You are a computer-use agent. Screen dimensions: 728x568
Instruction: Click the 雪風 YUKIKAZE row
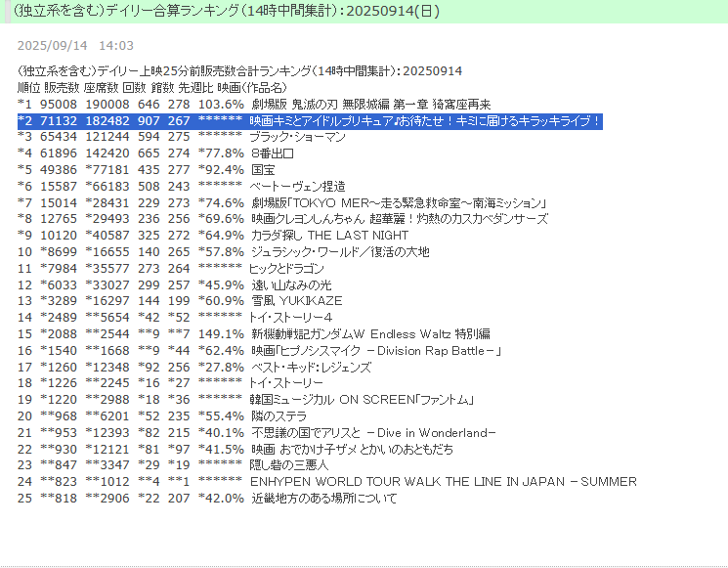[x=180, y=301]
